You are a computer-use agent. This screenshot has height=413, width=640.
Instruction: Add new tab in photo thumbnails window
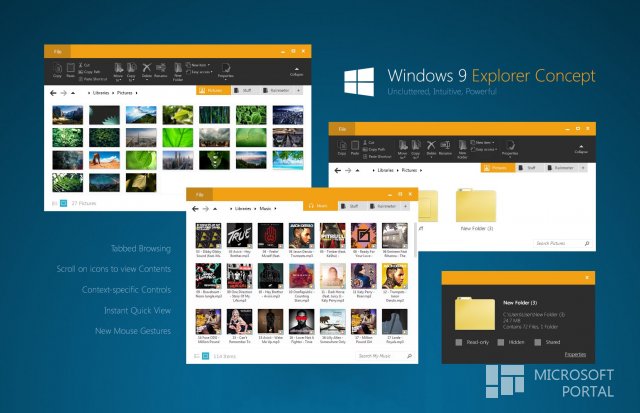[298, 90]
